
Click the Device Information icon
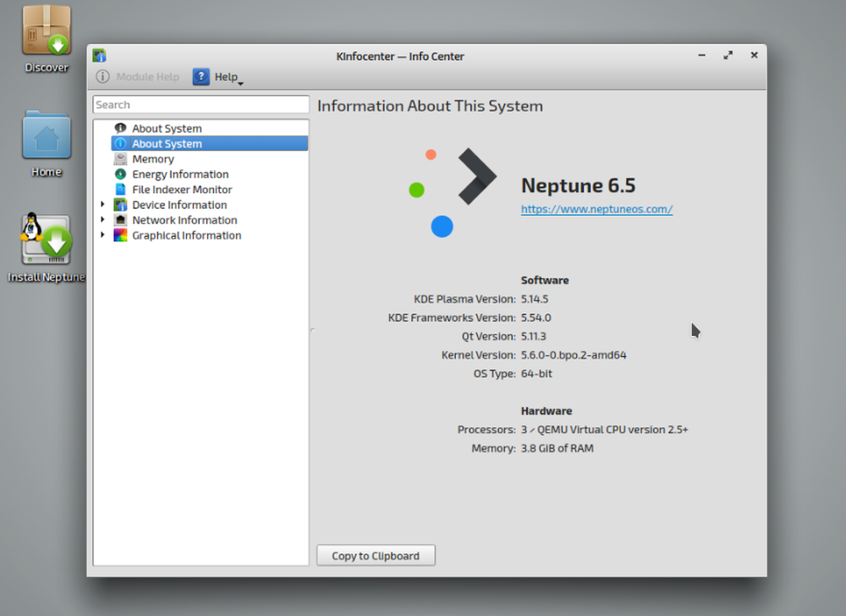120,205
